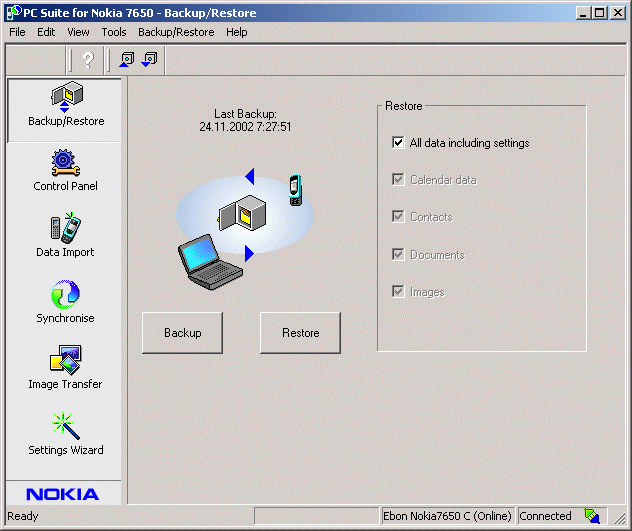Toggle the Documents checkbox
Screen dimensions: 632x531
click(398, 254)
